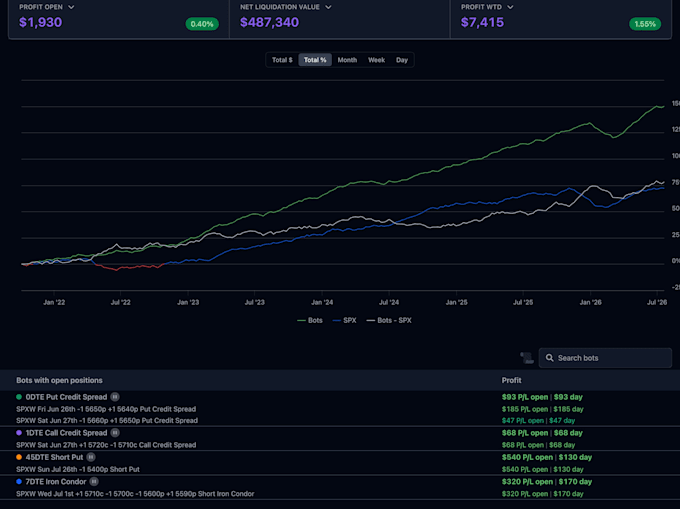680x509 pixels.
Task: Pause the 7DTE Iron Condor bot
Action: [x=94, y=481]
